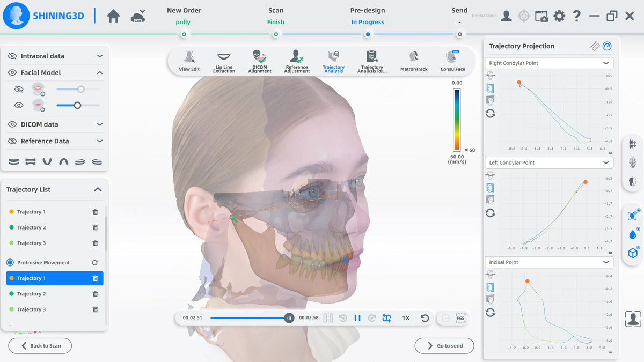Open the Left Condylar Point dropdown
Viewport: 644px width, 362px height.
click(x=549, y=162)
